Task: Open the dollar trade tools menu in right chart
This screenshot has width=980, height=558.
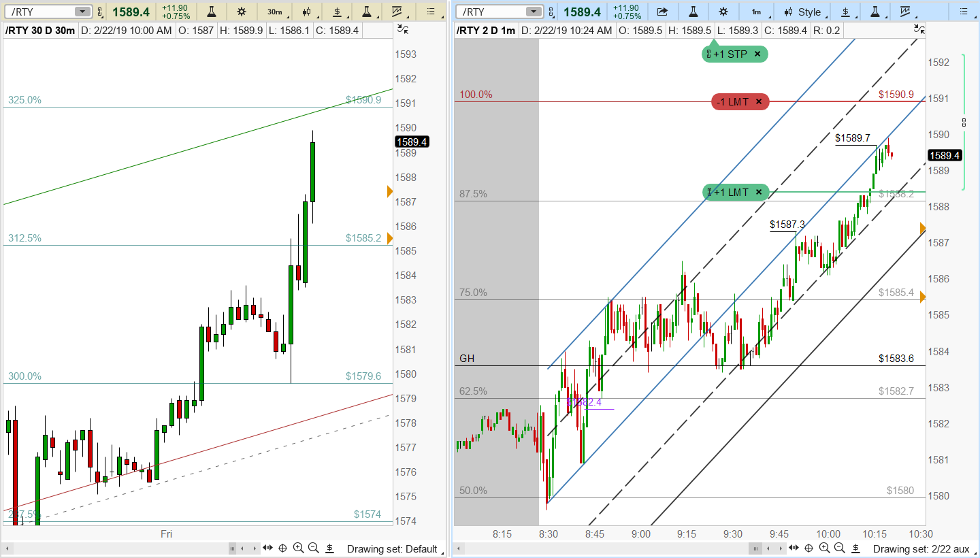Action: tap(846, 12)
